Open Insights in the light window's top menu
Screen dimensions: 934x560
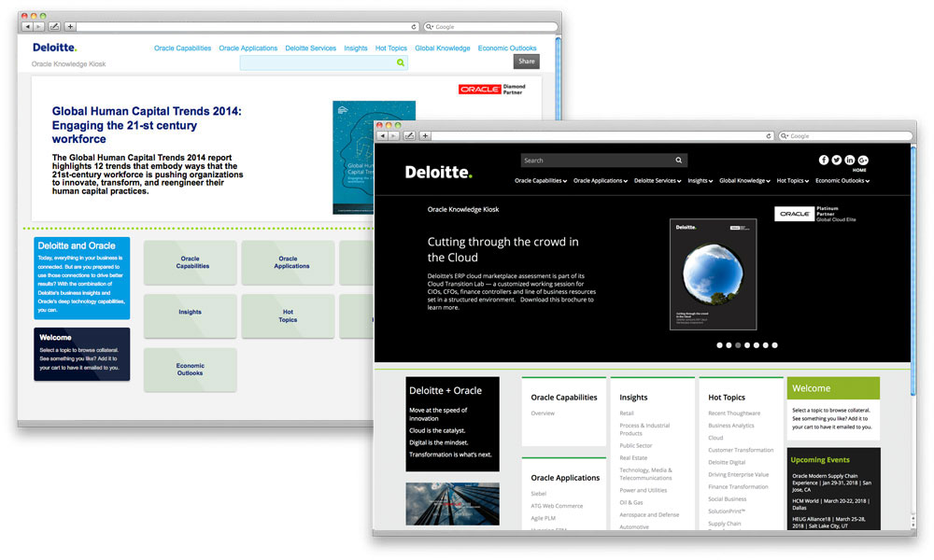tap(356, 49)
